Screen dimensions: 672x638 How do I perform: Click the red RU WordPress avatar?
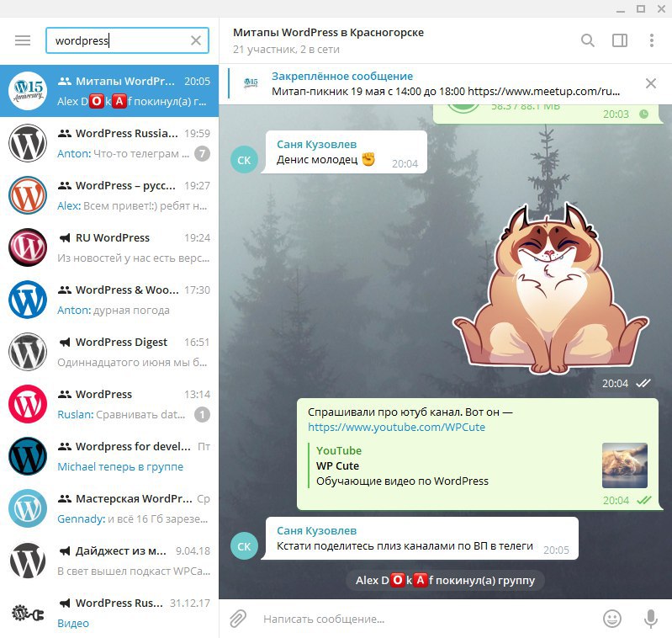pyautogui.click(x=28, y=247)
